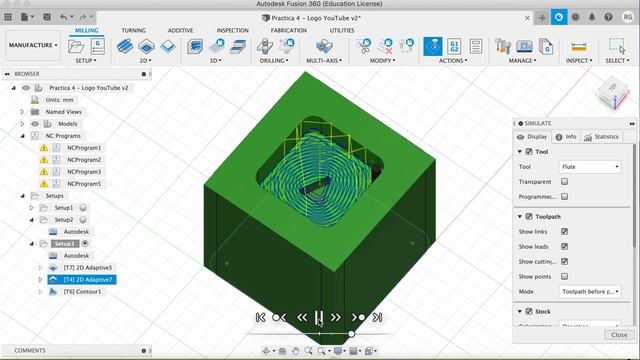The height and width of the screenshot is (360, 640).
Task: Open the Mode dropdown Toolpath before
Action: coord(590,291)
